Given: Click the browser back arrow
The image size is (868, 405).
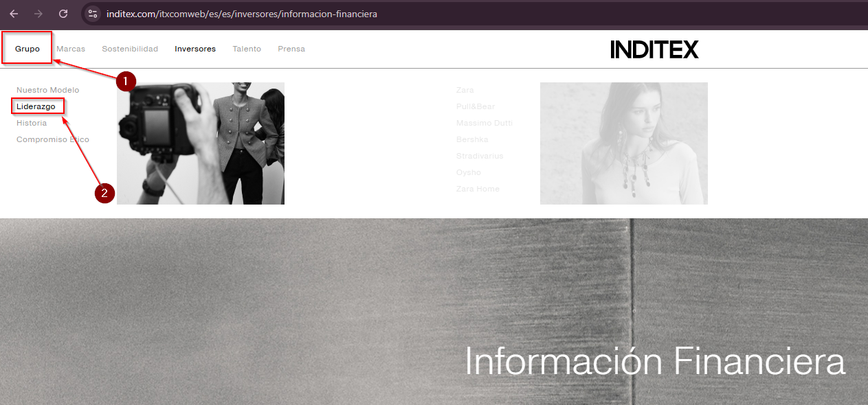Looking at the screenshot, I should pos(14,14).
